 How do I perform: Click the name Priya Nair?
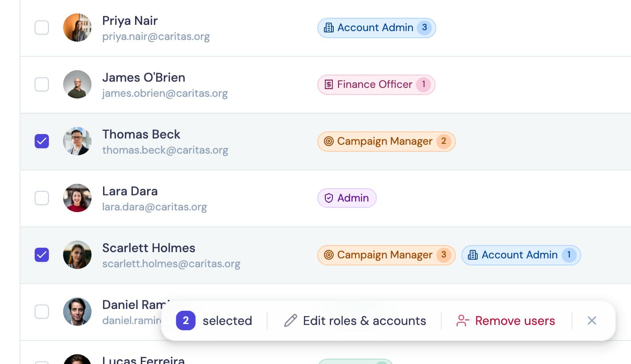coord(130,21)
